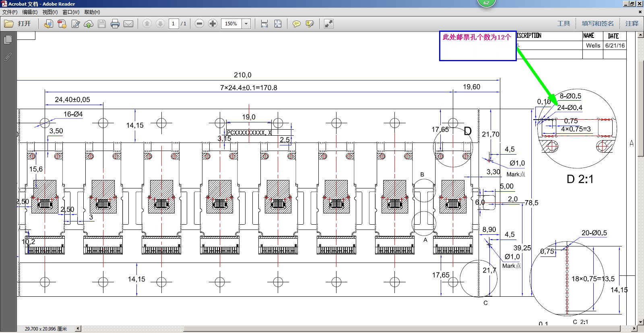Zoom in with the plus icon
Screen dimensions: 644x333
[x=213, y=24]
